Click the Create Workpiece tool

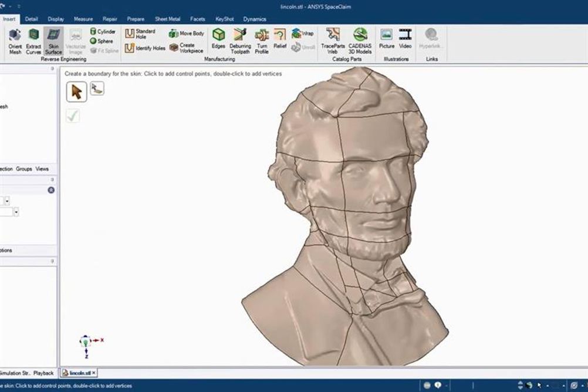187,48
